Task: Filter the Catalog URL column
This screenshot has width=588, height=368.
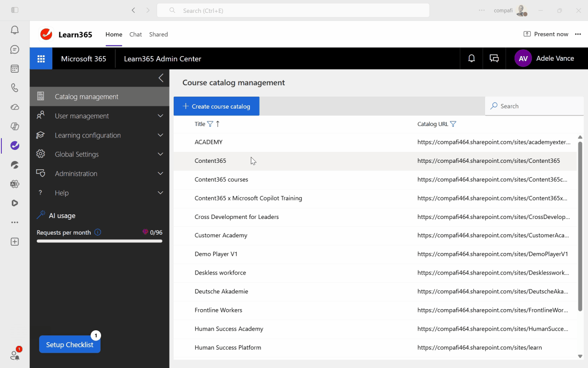Action: (453, 124)
